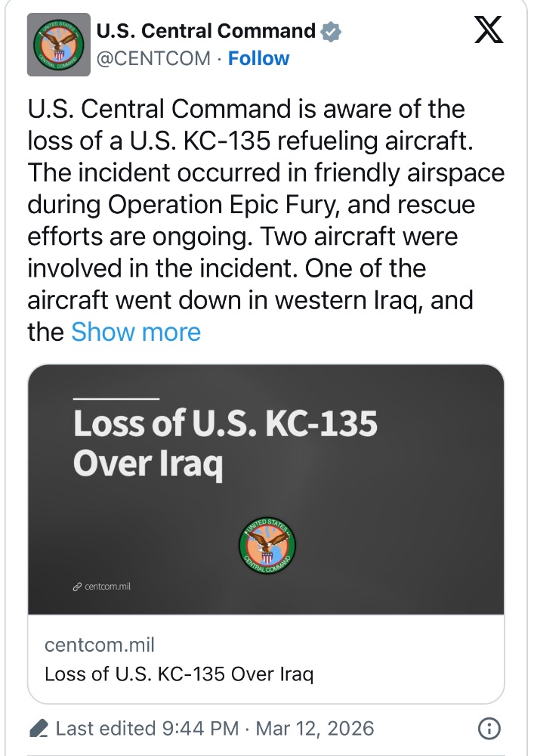The width and height of the screenshot is (534, 756).
Task: Click the Mar 12, 2026 date
Action: coord(315,729)
